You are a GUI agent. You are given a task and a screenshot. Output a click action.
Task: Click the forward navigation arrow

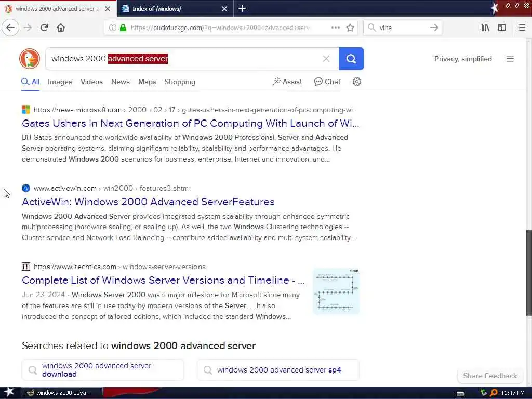(x=28, y=28)
